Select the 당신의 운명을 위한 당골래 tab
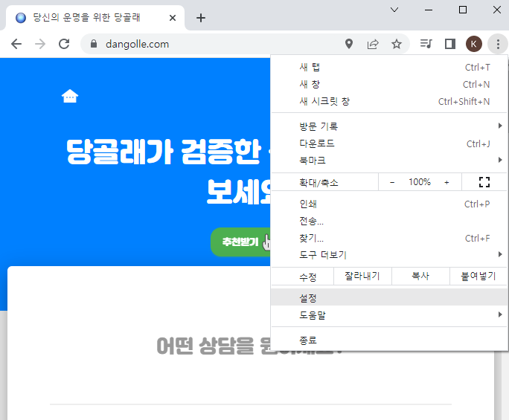 click(x=95, y=18)
